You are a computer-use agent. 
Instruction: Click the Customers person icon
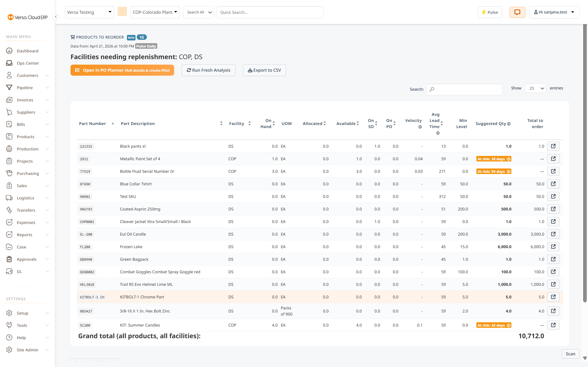9,75
